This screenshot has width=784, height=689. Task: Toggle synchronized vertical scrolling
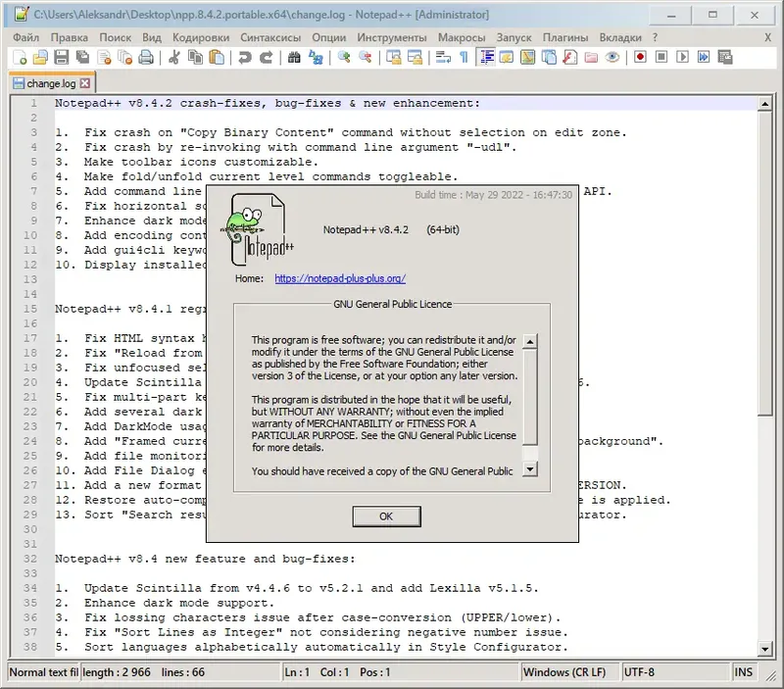[x=394, y=58]
